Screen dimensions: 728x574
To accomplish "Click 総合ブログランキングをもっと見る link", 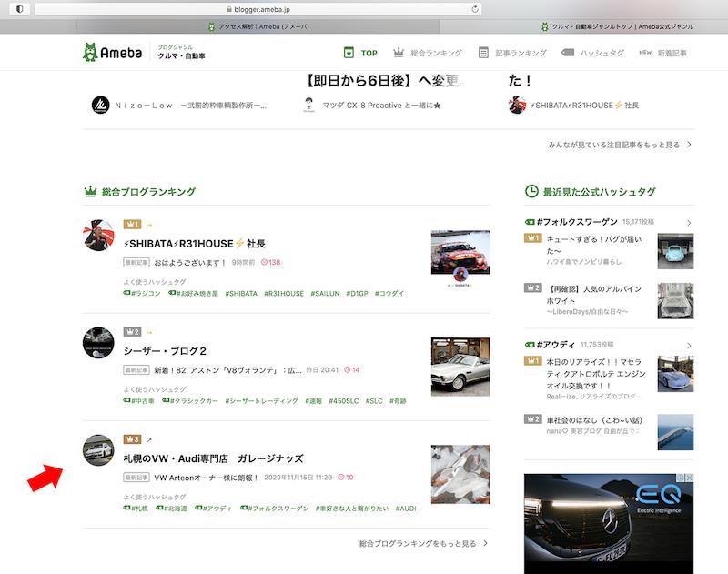I will pyautogui.click(x=423, y=543).
